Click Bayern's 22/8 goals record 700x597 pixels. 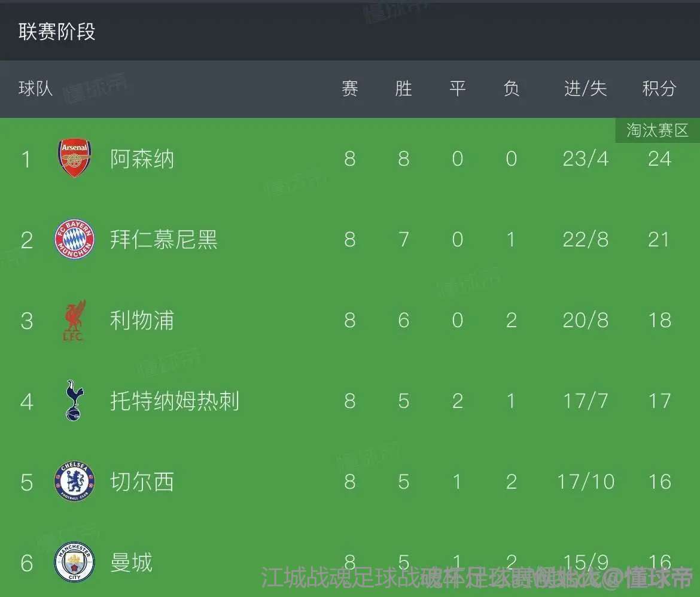(x=585, y=240)
